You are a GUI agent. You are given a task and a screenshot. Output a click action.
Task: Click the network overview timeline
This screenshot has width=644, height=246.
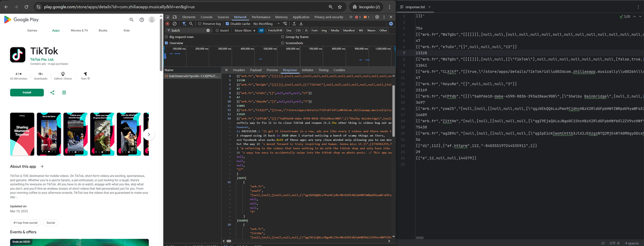coord(279,56)
